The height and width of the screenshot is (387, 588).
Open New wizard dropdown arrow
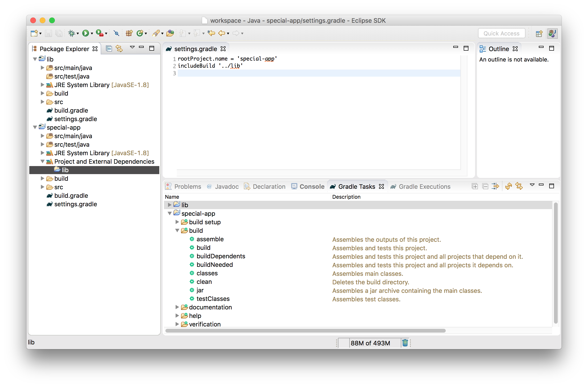coord(40,34)
